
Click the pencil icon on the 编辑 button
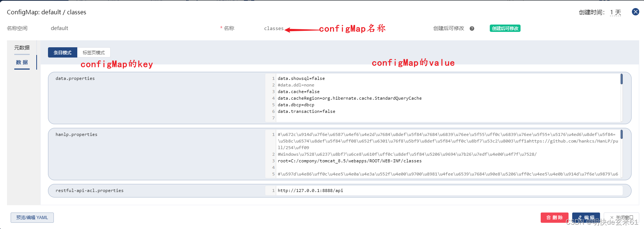coord(580,218)
